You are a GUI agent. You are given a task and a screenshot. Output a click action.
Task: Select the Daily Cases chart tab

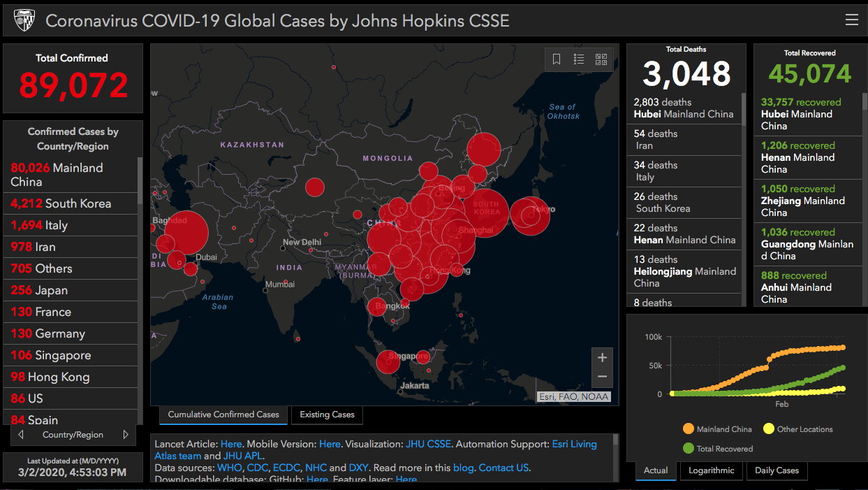pos(777,470)
